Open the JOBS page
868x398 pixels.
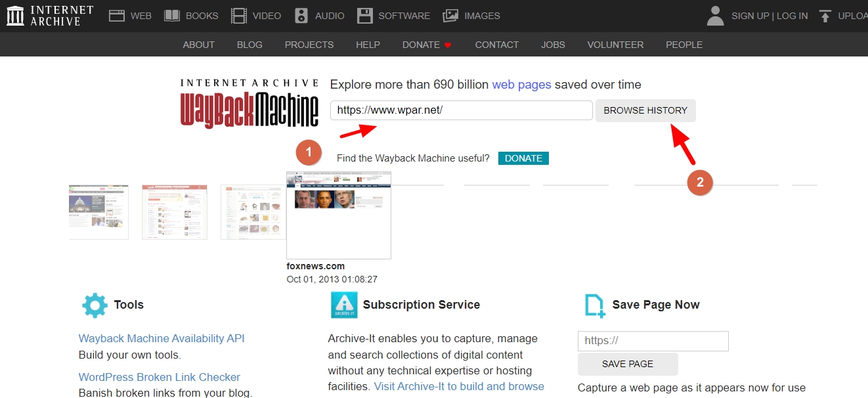coord(553,45)
